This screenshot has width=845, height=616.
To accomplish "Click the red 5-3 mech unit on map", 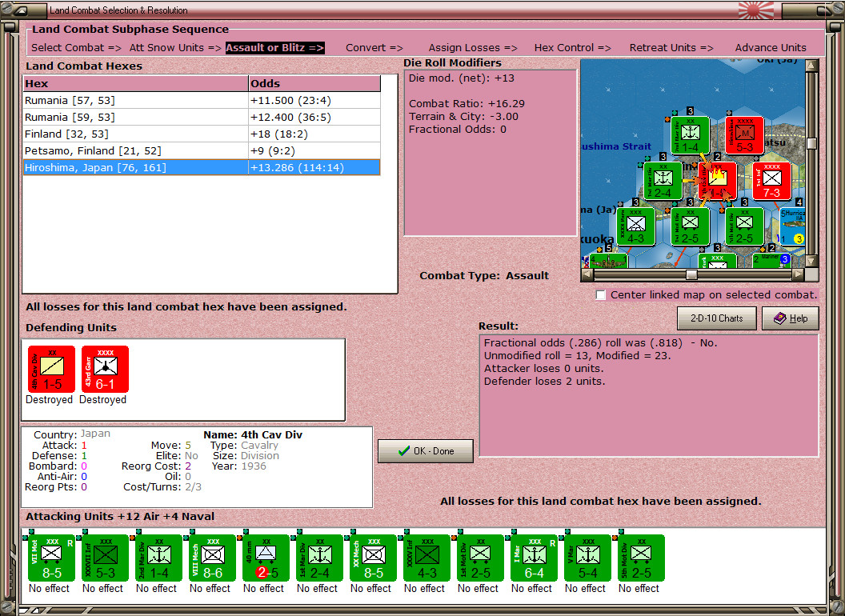I will 744,134.
